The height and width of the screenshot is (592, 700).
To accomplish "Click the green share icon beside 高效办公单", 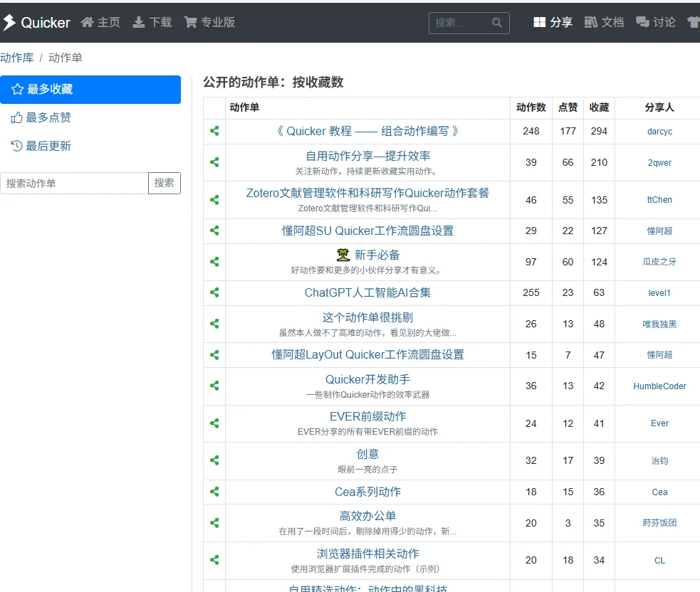I will point(214,522).
